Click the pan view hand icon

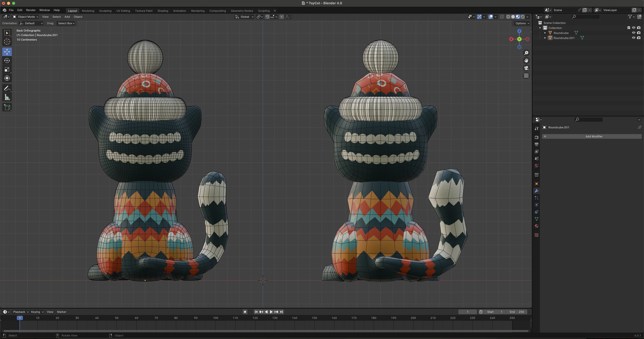coord(526,60)
